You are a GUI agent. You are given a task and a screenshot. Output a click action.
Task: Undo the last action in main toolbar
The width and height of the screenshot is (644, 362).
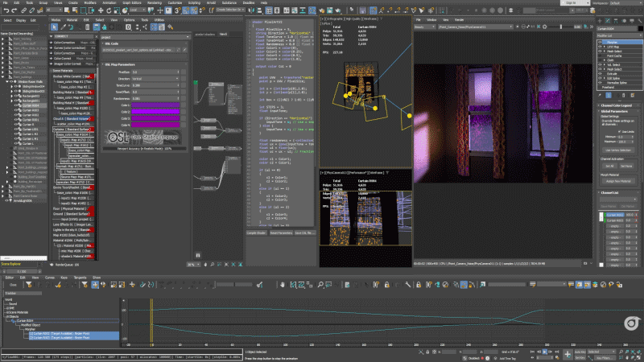[x=6, y=10]
